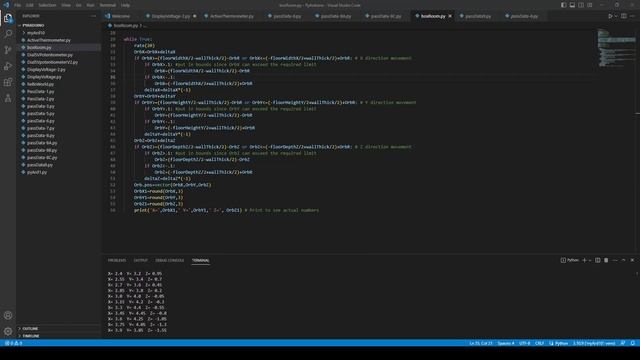Open the View menu

point(66,5)
